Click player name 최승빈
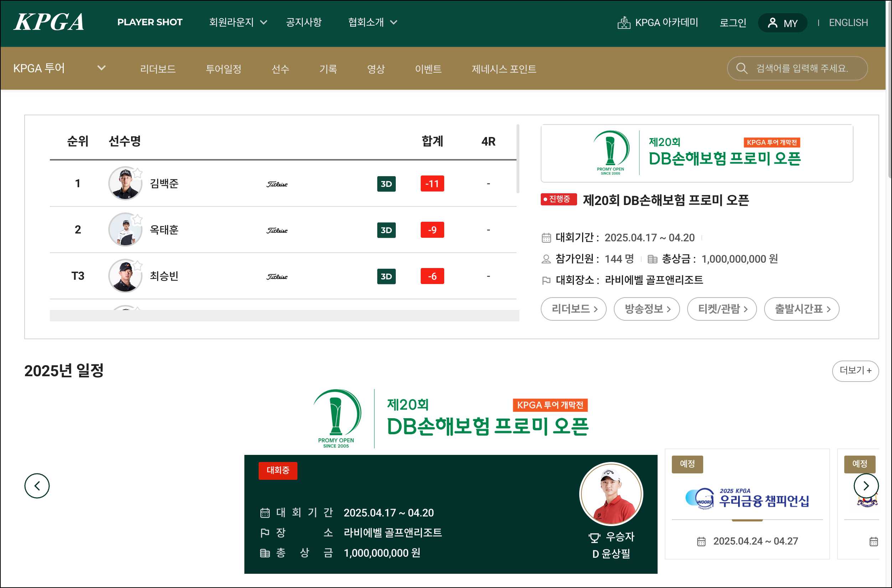892x588 pixels. click(x=164, y=276)
